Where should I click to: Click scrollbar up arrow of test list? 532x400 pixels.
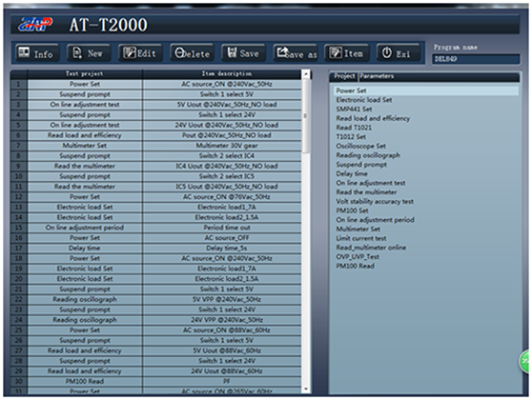point(306,74)
